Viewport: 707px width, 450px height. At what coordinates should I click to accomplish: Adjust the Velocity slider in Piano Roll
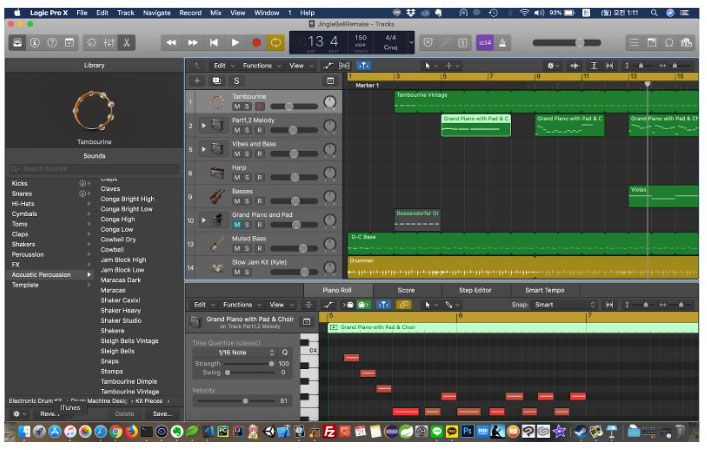(x=245, y=401)
